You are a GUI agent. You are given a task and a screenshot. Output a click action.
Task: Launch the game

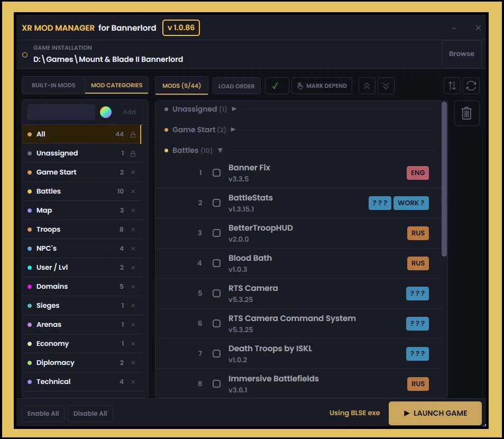point(435,413)
